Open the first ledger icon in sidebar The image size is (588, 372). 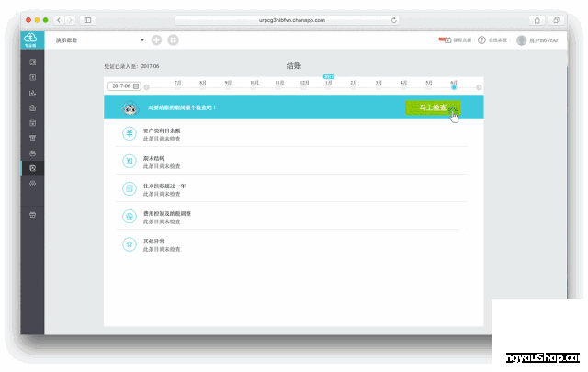click(x=33, y=62)
